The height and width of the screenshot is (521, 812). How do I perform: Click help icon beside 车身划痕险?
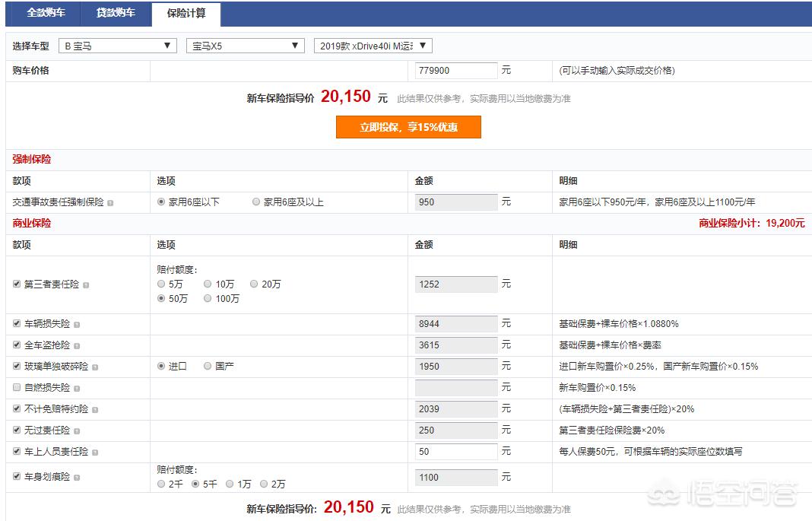pos(77,478)
